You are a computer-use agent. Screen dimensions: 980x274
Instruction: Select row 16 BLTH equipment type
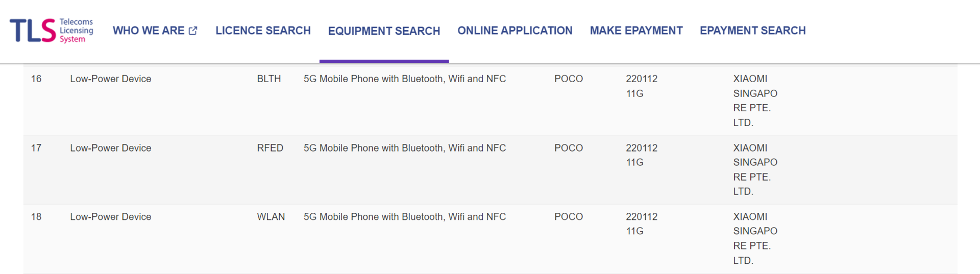[x=269, y=79]
